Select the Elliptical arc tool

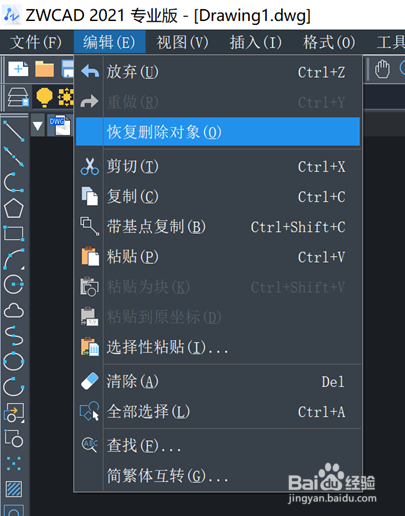(x=14, y=387)
